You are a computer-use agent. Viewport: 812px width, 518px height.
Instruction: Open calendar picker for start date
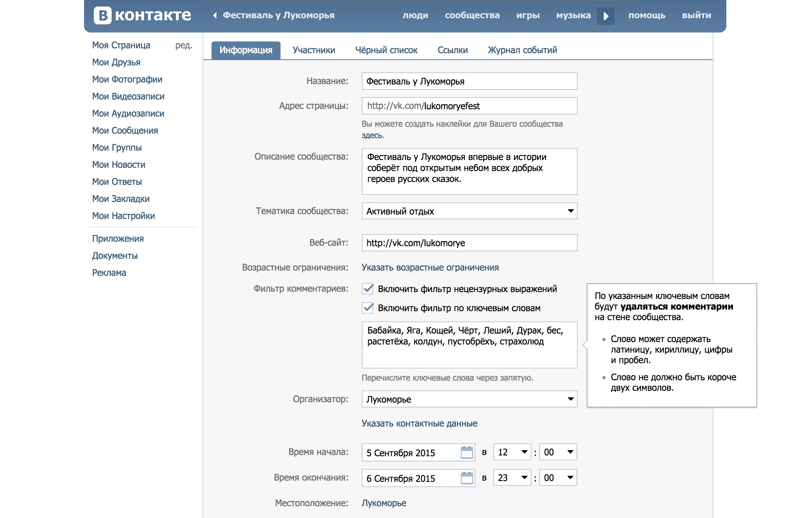(x=467, y=452)
